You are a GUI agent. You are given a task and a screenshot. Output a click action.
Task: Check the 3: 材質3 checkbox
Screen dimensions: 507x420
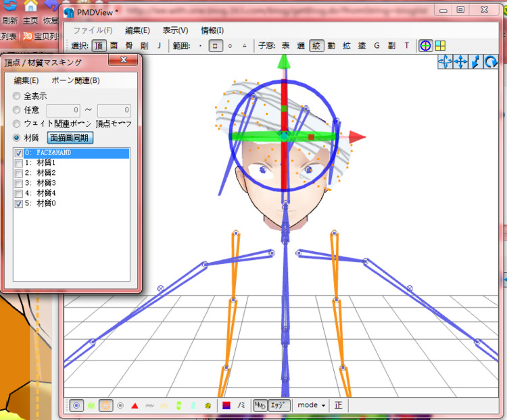[x=19, y=184]
